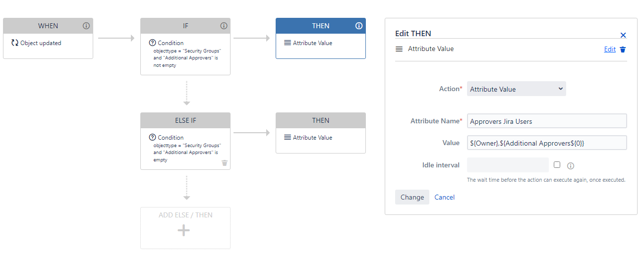This screenshot has height=259, width=644.
Task: Click the question mark icon in IF condition
Action: [153, 43]
